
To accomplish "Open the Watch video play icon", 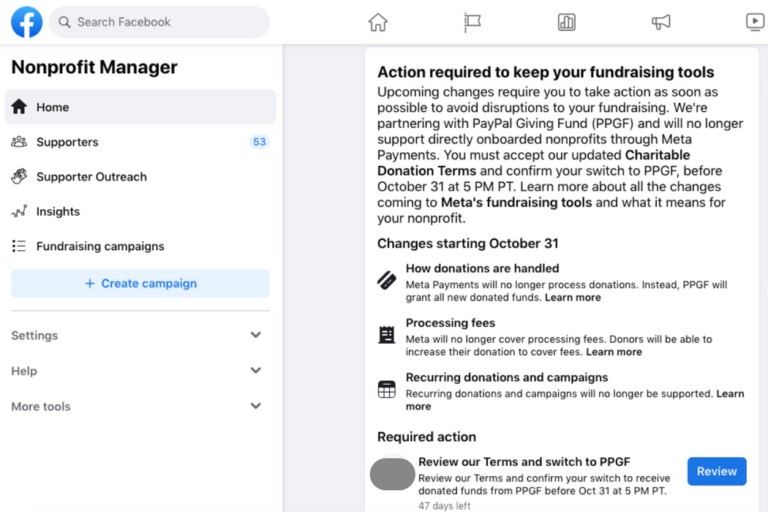I will click(x=755, y=22).
